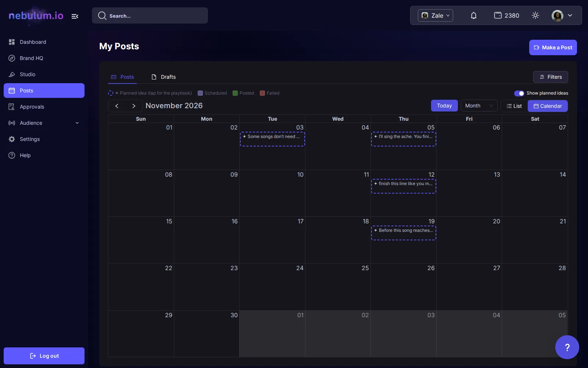The height and width of the screenshot is (368, 588).
Task: Click the credits wallet icon showing 2380
Action: coord(498,15)
